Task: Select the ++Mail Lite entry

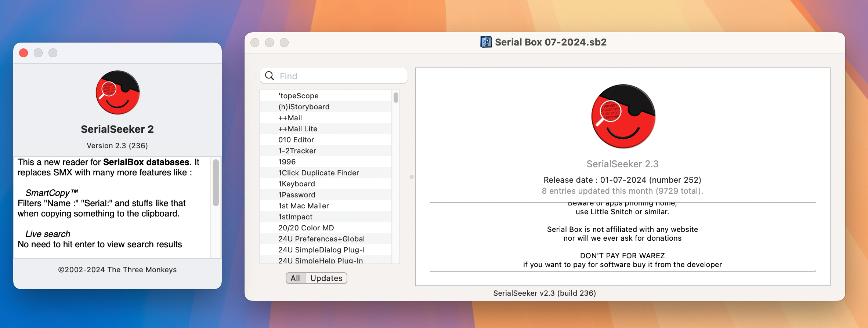Action: pyautogui.click(x=326, y=129)
